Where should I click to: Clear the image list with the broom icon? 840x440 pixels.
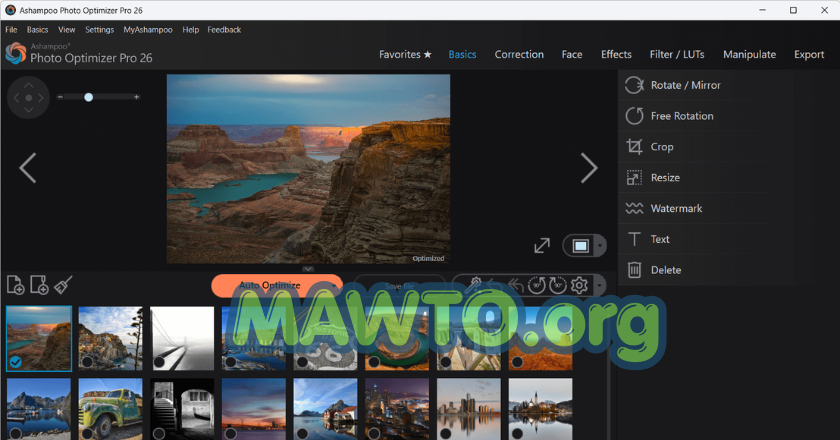pos(63,285)
